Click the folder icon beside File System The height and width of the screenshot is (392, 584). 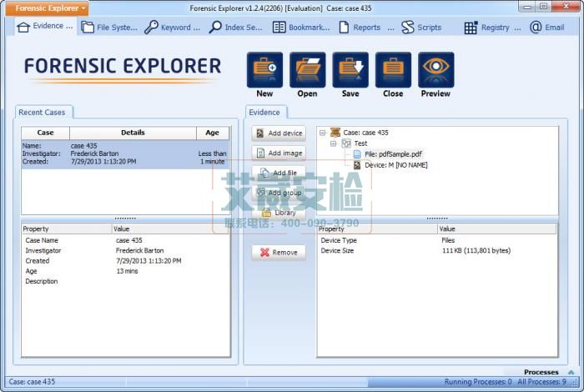88,28
